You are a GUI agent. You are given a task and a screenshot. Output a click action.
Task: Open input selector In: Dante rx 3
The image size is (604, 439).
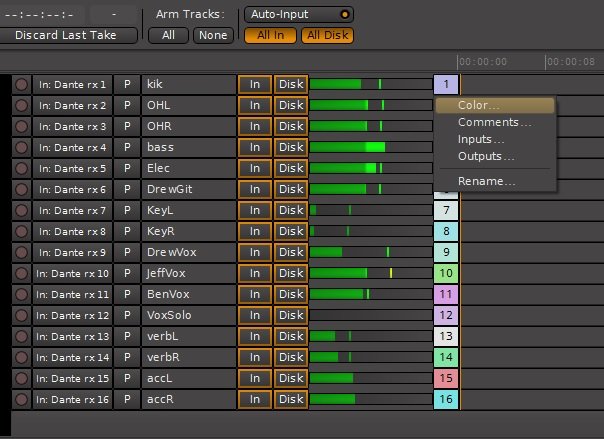(x=72, y=126)
